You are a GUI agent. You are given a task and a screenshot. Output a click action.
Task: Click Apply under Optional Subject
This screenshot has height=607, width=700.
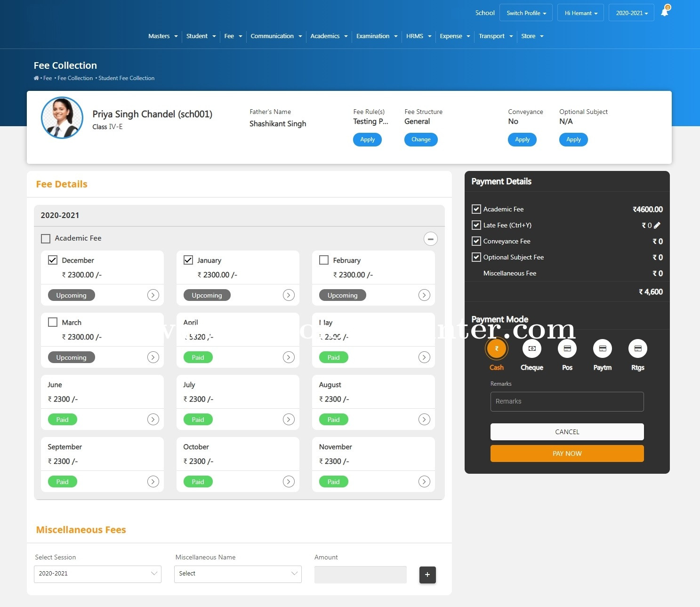[x=573, y=139]
